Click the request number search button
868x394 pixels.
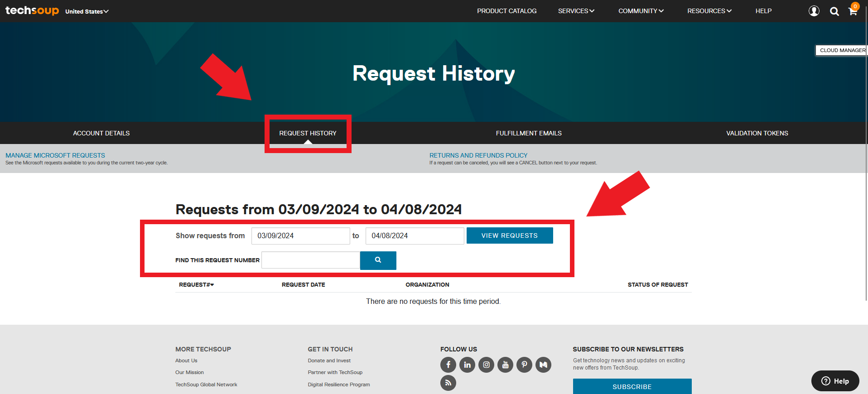378,260
